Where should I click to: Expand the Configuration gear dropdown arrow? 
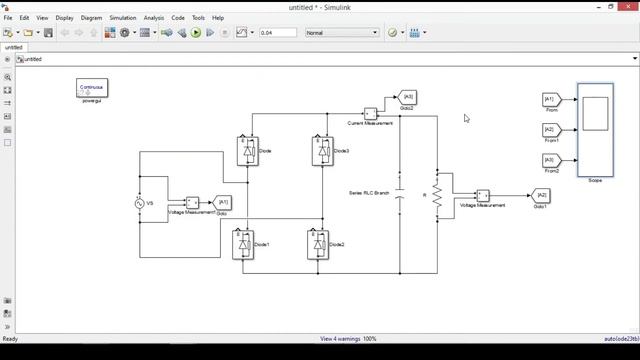tap(134, 33)
